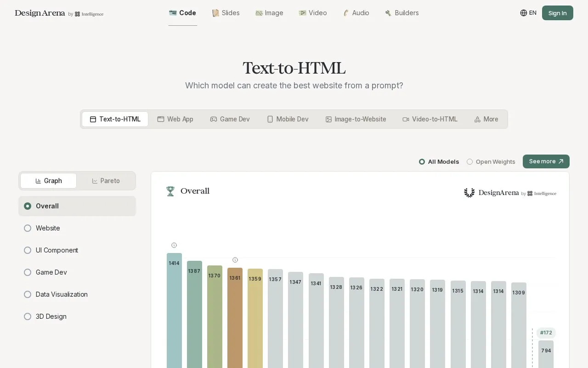
Task: Click the See more button
Action: click(x=546, y=161)
